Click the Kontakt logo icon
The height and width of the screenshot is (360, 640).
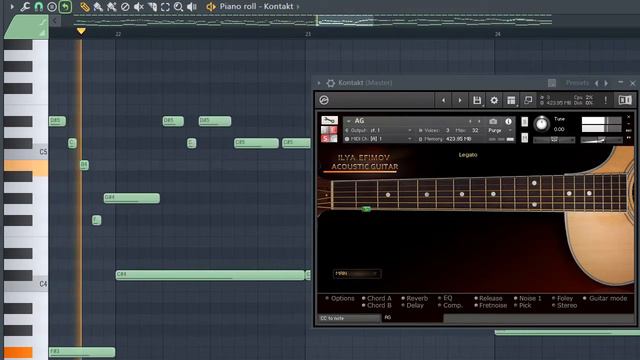coord(324,100)
